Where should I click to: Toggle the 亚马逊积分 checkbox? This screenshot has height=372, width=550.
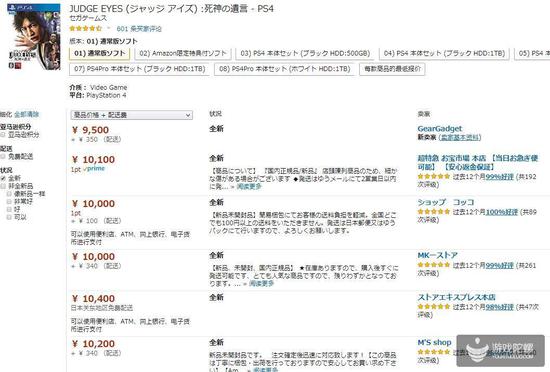click(x=3, y=135)
